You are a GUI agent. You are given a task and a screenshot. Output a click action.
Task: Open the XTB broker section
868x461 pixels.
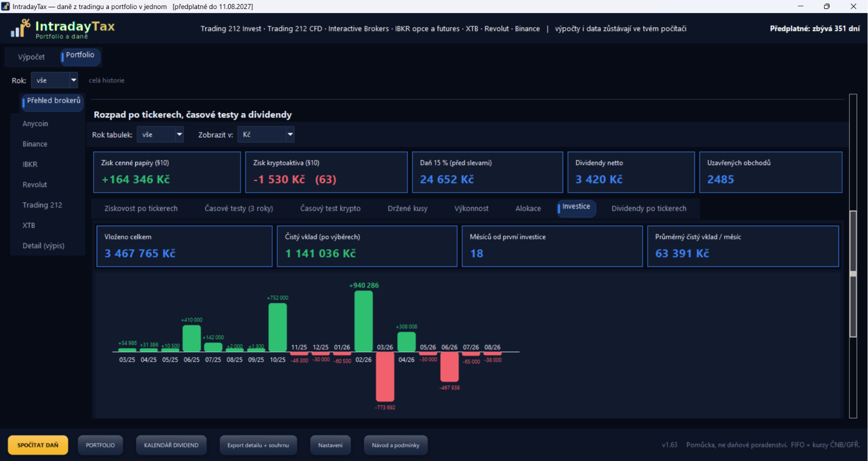(x=29, y=225)
